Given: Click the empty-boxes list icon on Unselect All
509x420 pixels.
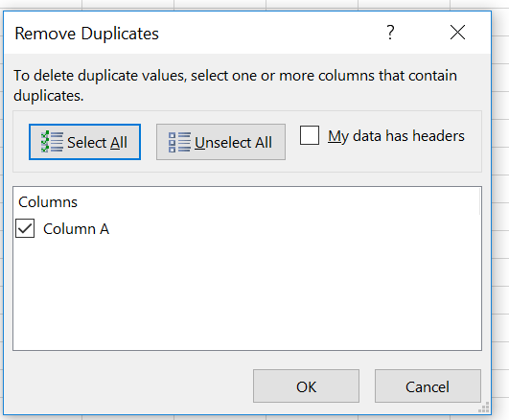Looking at the screenshot, I should pos(179,142).
